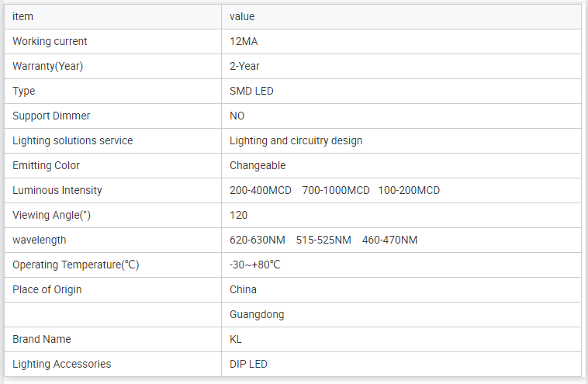Click the 'item' header cell

pyautogui.click(x=23, y=16)
